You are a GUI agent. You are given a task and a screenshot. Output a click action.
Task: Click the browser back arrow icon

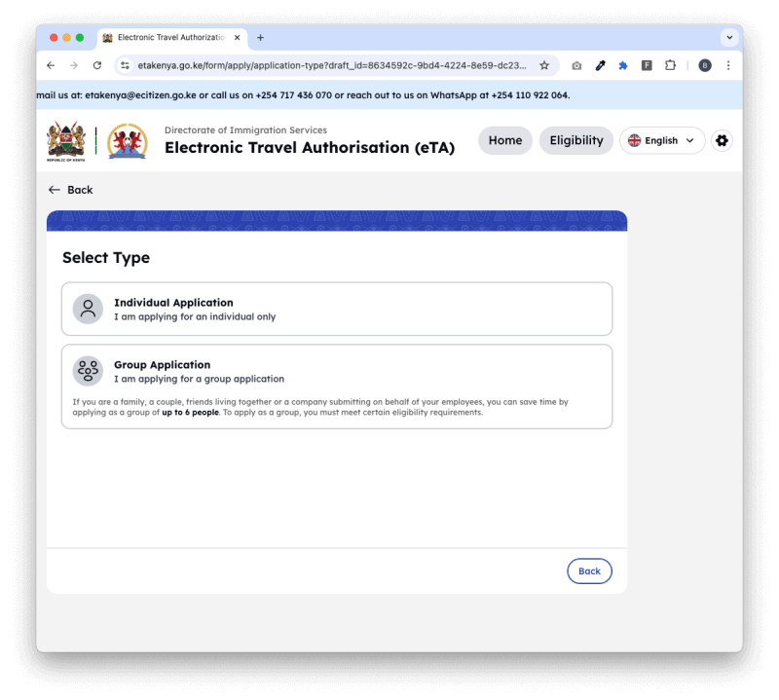coord(51,65)
